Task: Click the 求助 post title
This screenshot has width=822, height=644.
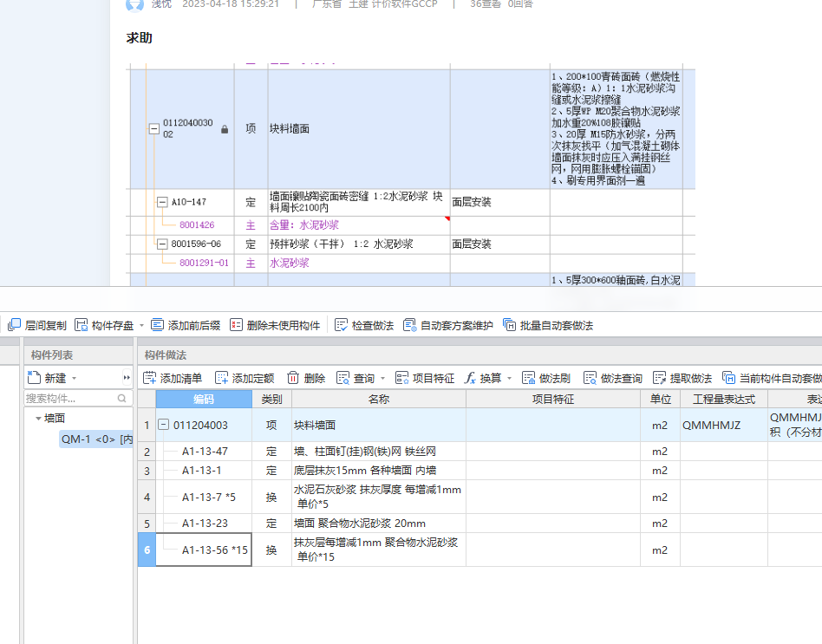Action: (139, 38)
